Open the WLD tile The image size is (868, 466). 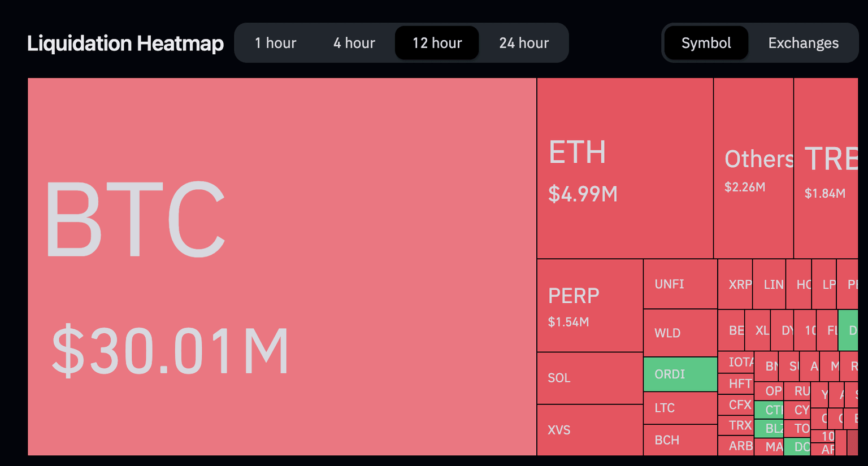coord(680,333)
